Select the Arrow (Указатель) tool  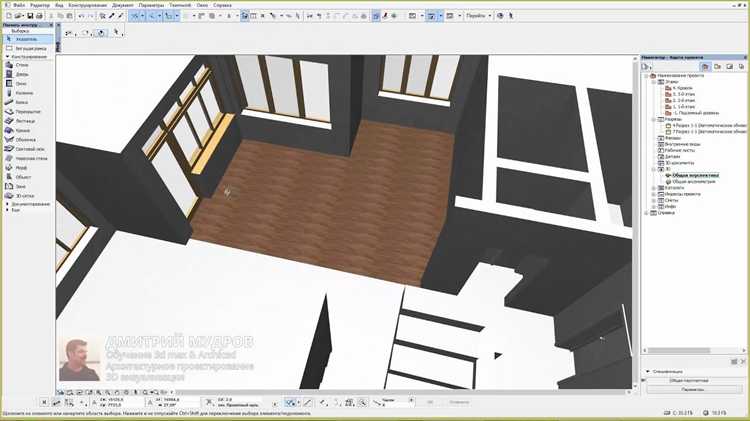(x=28, y=39)
